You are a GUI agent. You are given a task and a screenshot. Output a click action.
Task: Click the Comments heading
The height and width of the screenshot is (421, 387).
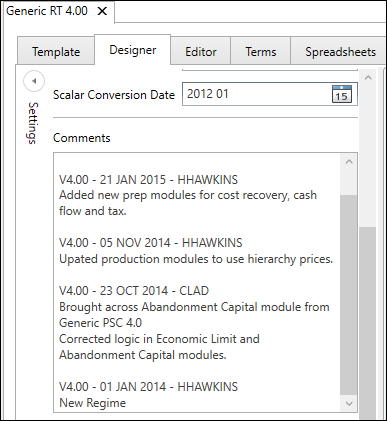(82, 138)
